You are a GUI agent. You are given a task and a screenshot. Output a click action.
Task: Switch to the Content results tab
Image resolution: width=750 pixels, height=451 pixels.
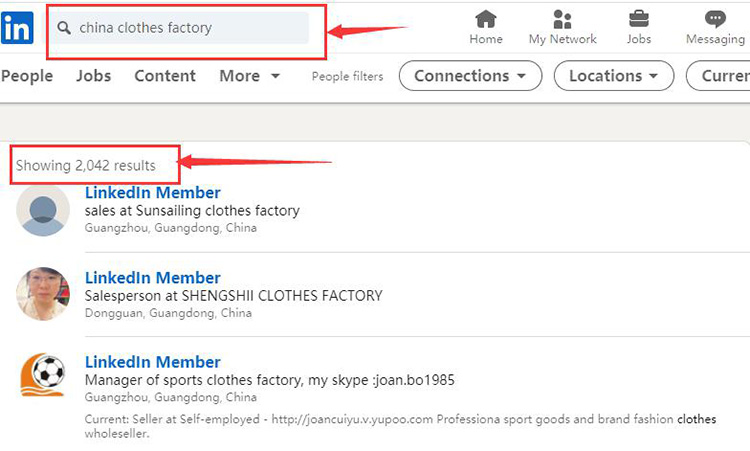(x=165, y=76)
